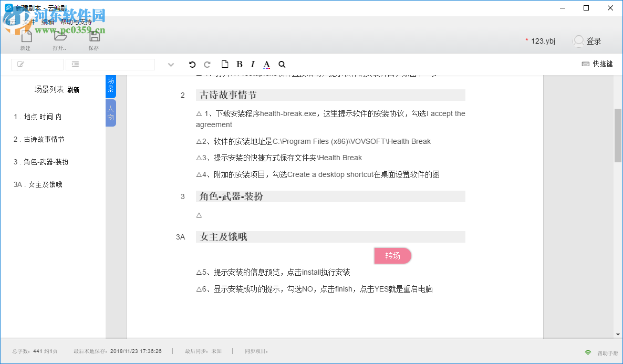Click the new page icon in toolbar
This screenshot has width=623, height=364.
225,64
